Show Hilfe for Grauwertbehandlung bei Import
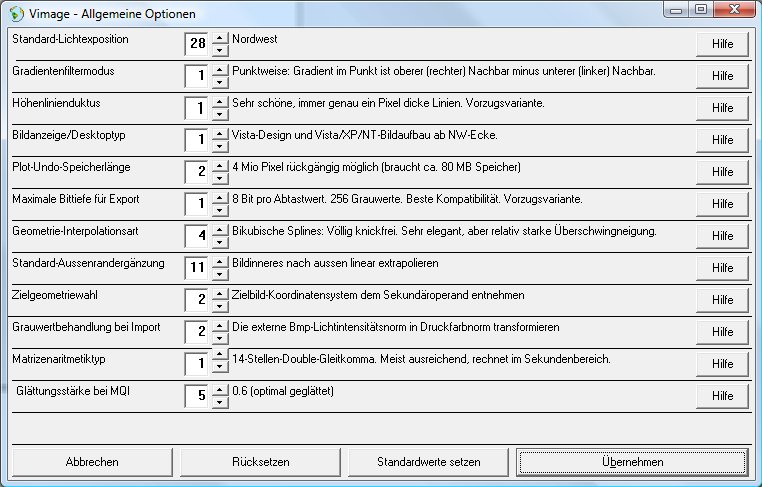Screen dimensions: 762x487 coord(722,332)
